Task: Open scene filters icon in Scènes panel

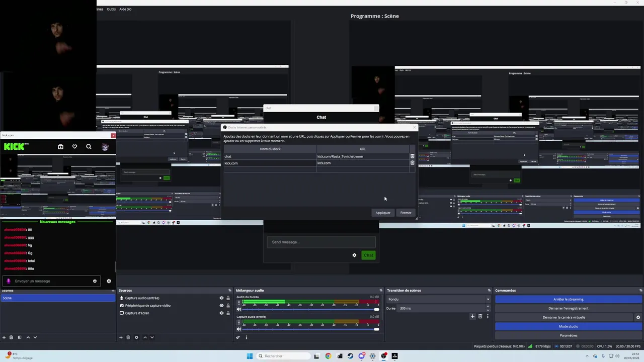Action: click(x=20, y=337)
